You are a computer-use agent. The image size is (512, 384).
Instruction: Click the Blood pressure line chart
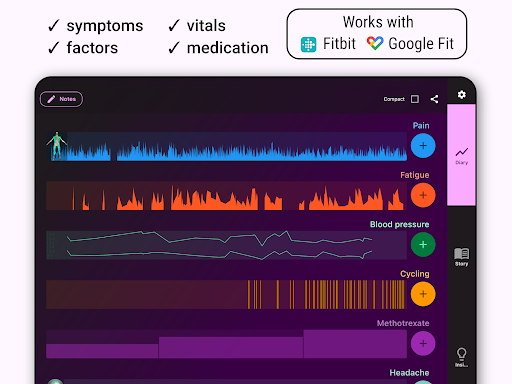point(226,245)
